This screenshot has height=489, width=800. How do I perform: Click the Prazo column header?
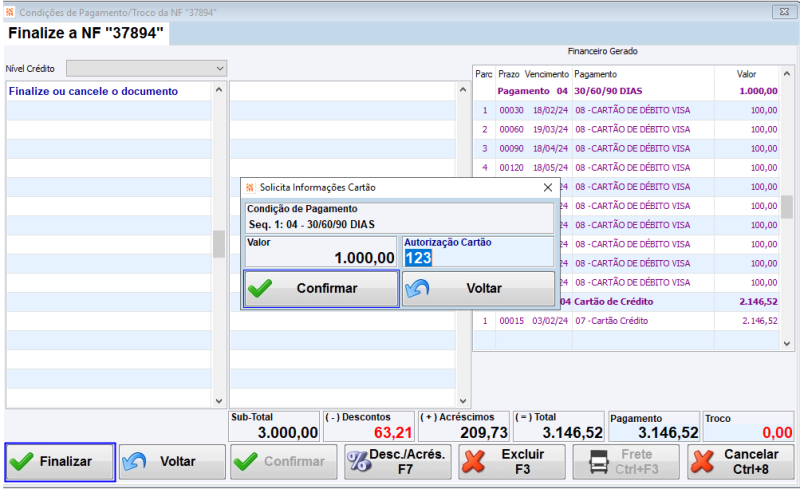pos(509,74)
